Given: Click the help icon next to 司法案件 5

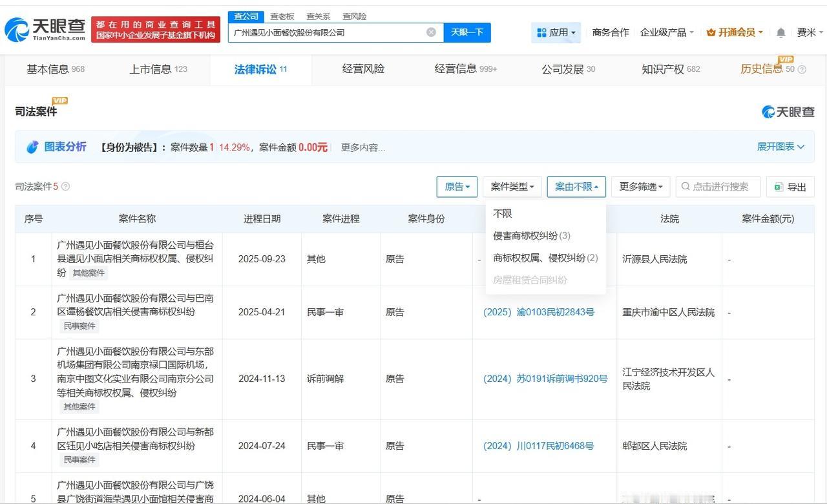Looking at the screenshot, I should 65,187.
